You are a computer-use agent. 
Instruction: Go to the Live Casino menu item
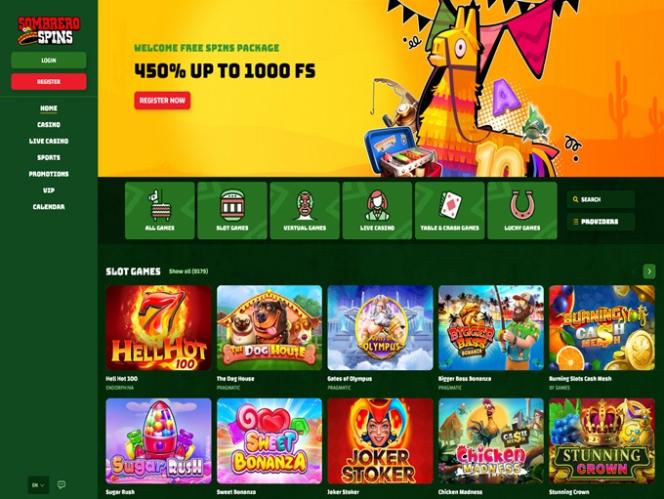49,141
